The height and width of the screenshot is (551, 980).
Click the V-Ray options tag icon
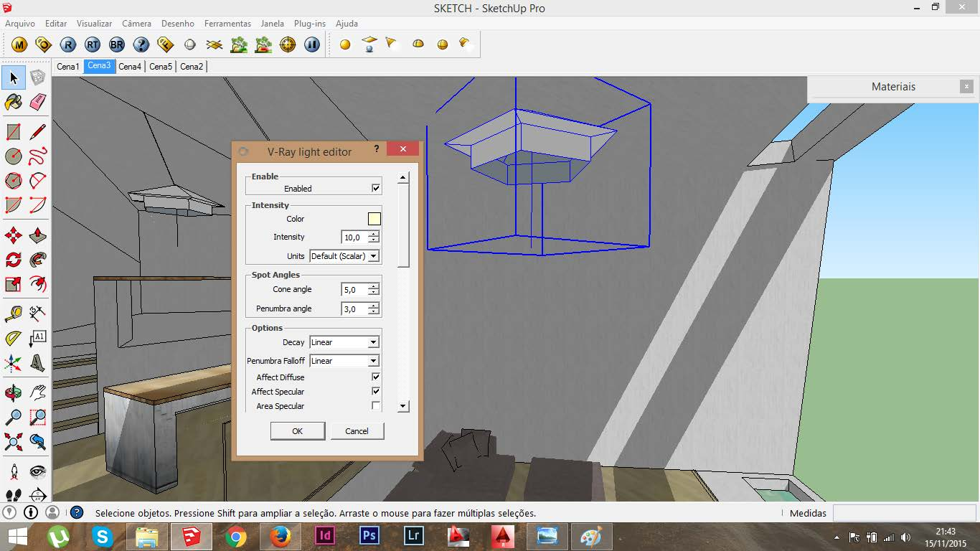pos(44,44)
